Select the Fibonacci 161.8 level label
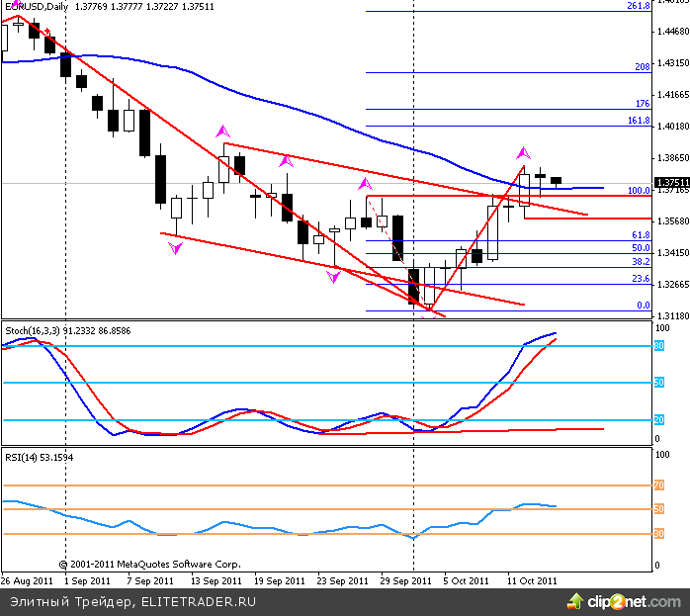The width and height of the screenshot is (690, 616). (638, 121)
